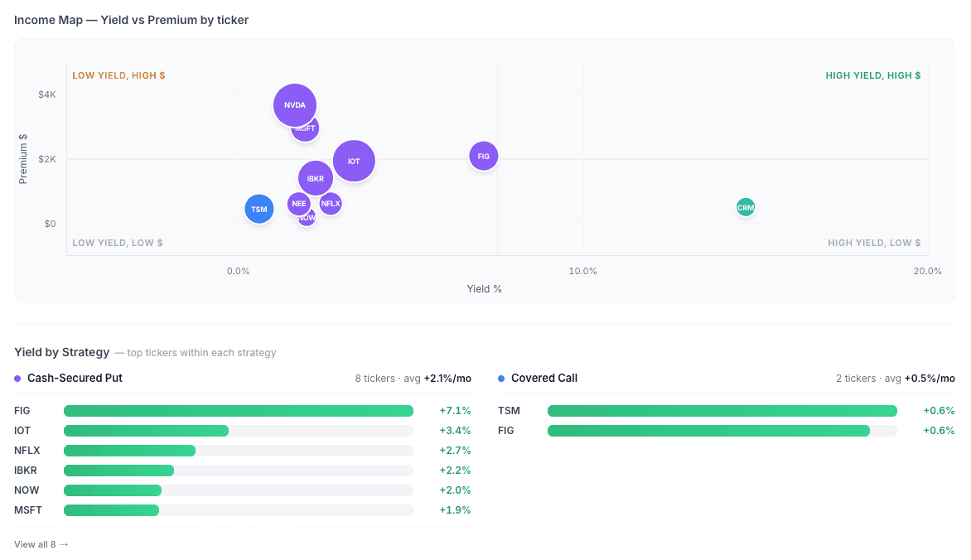Click the FIG +0.6% Covered Call bar
971x560 pixels.
722,431
